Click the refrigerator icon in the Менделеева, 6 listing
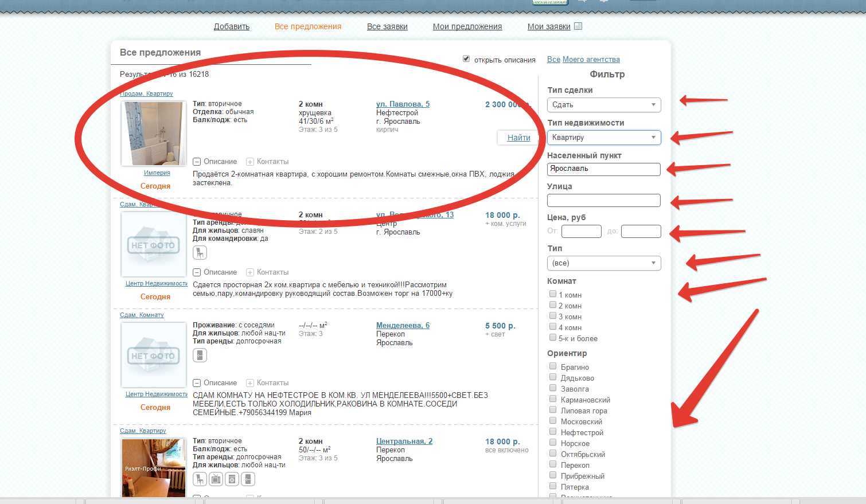Viewport: 866px width, 504px height. (200, 355)
